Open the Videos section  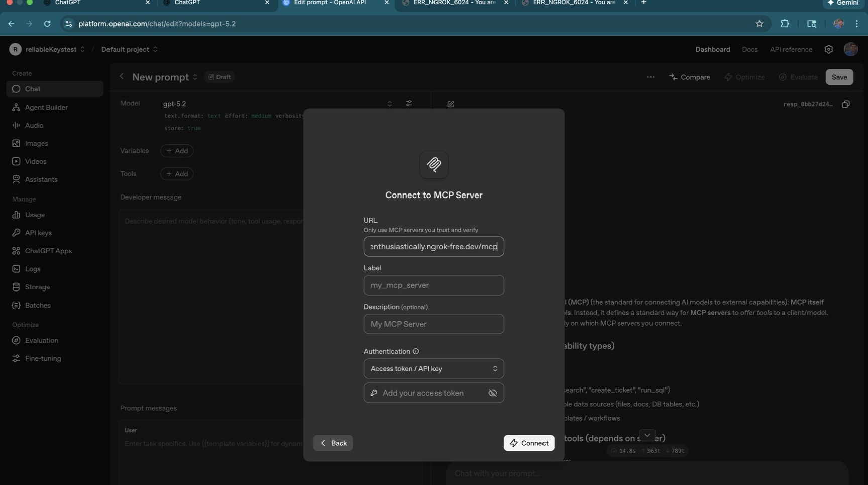35,161
